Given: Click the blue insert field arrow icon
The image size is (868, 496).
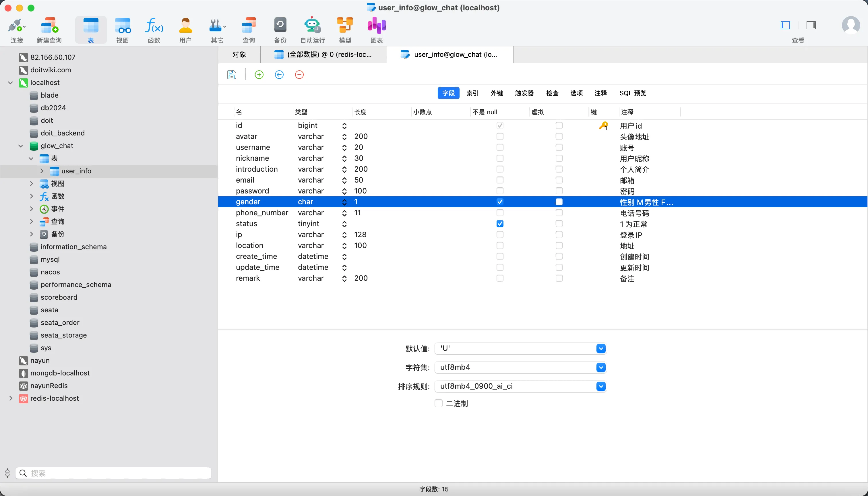Looking at the screenshot, I should pyautogui.click(x=279, y=75).
